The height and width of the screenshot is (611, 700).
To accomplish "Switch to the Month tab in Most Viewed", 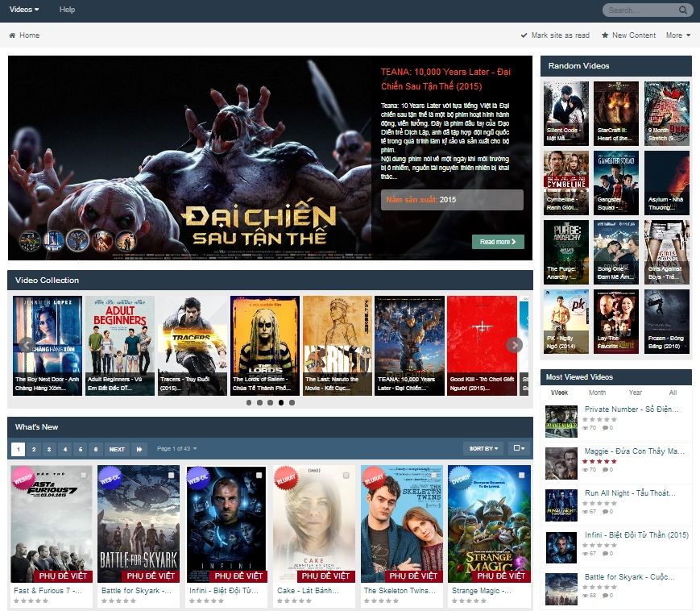I will point(597,393).
